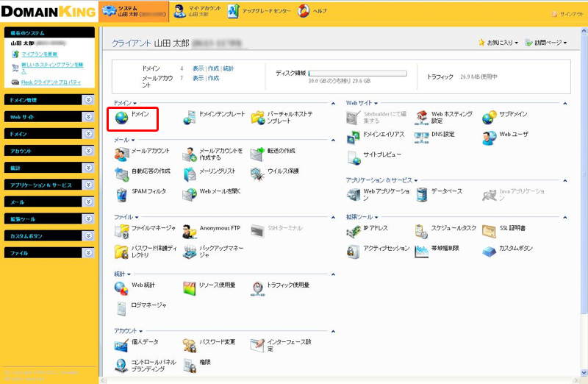Open the メール section dropdown header

tap(124, 140)
